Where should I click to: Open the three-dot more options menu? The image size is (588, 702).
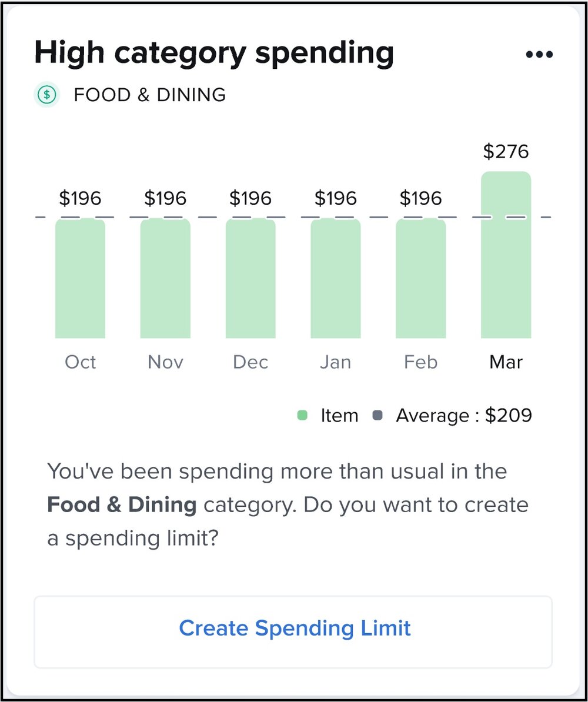click(x=539, y=55)
